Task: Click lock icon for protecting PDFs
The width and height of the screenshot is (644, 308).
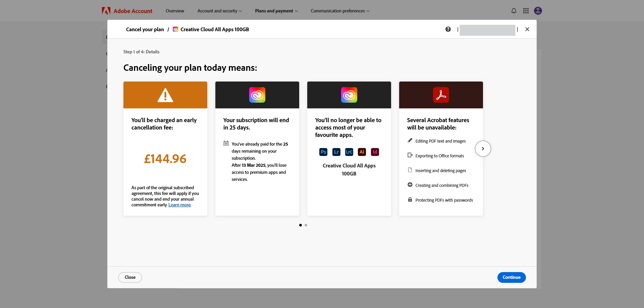Action: 410,199
